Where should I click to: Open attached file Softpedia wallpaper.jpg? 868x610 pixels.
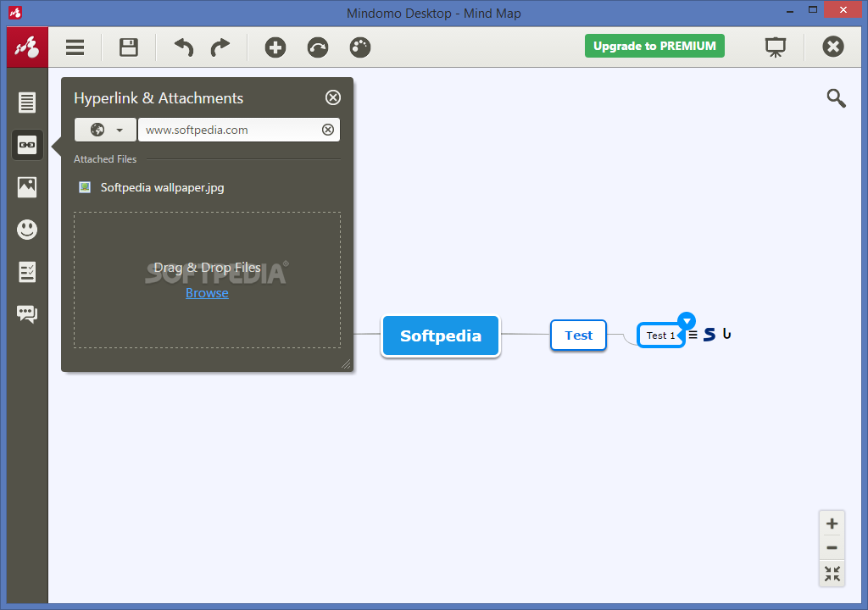(x=162, y=187)
